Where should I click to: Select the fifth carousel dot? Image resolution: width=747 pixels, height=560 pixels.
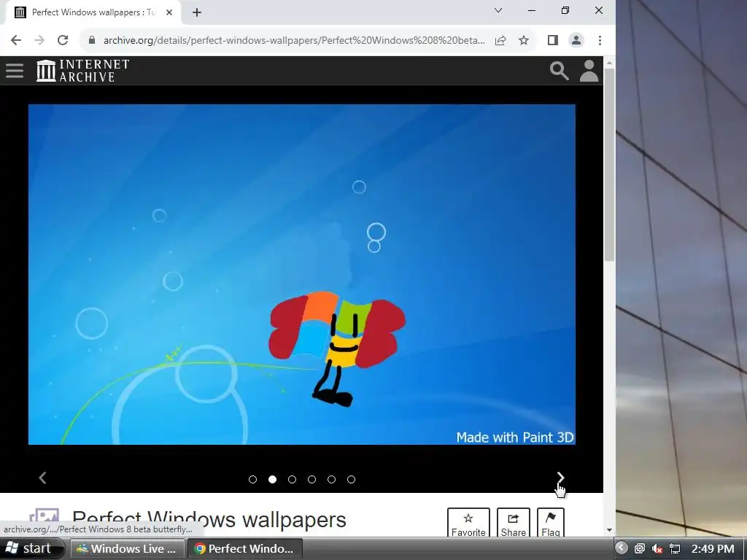pos(332,480)
